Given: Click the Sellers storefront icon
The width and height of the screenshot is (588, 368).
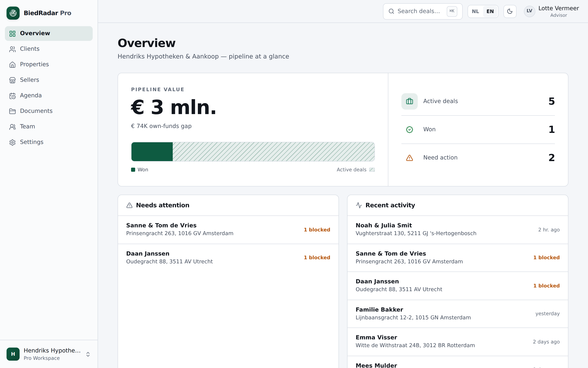Looking at the screenshot, I should click(12, 80).
